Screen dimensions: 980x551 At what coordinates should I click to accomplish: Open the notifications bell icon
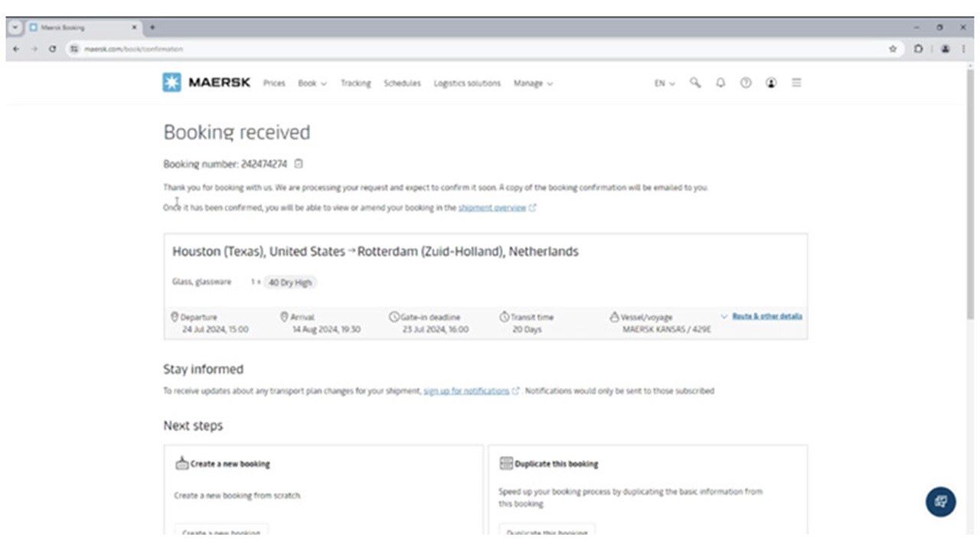(x=720, y=83)
